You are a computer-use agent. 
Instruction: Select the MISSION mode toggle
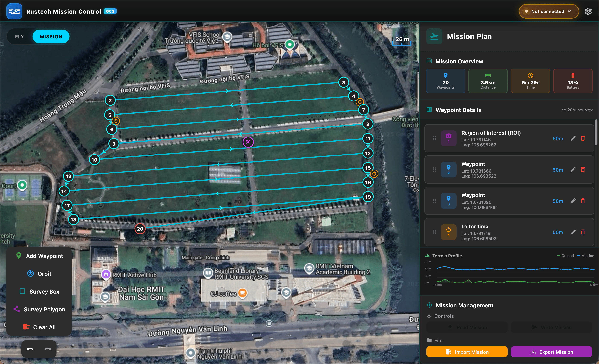[51, 37]
